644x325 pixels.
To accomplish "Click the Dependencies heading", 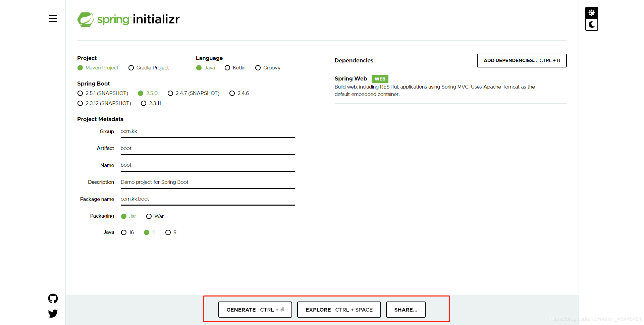I will (x=354, y=60).
